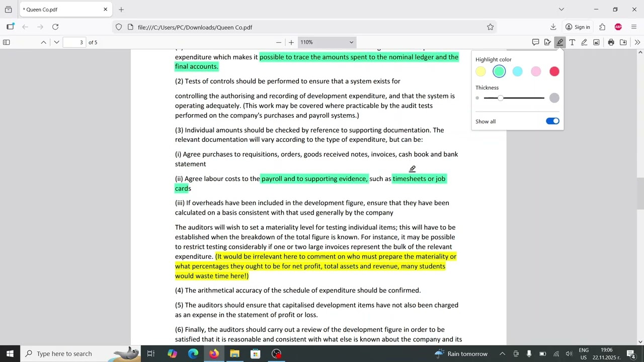Open the Adblock Plus extension
Image resolution: width=644 pixels, height=362 pixels.
coord(618,27)
